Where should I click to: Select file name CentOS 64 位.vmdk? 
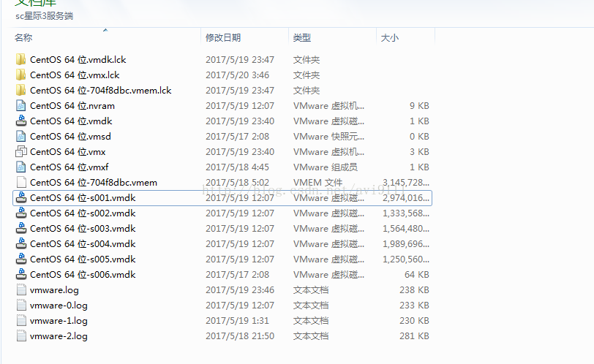(x=71, y=121)
